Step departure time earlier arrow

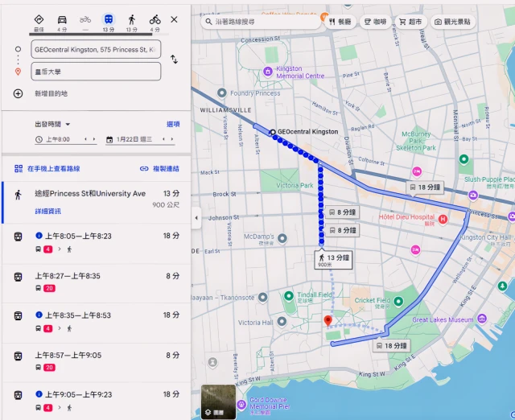[86, 139]
